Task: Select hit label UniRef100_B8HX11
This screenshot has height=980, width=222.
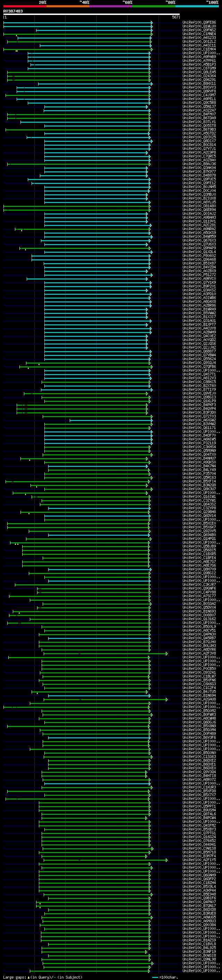Action: click(199, 84)
